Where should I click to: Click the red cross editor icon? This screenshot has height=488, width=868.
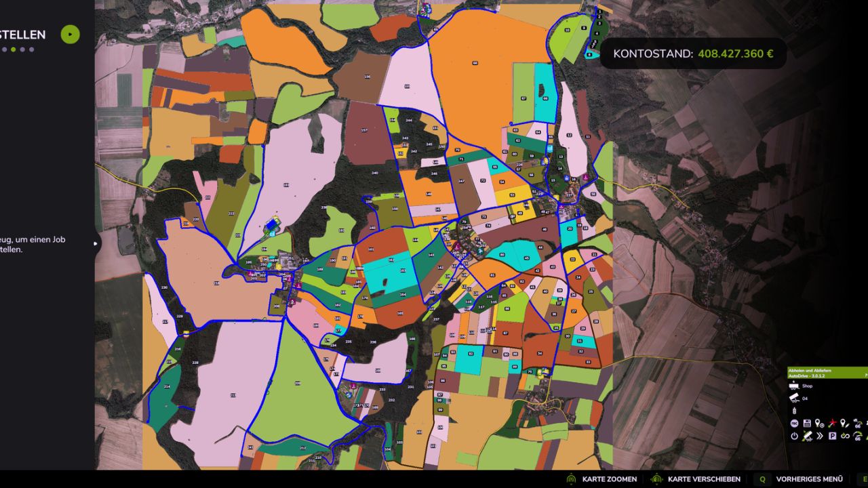pyautogui.click(x=832, y=423)
